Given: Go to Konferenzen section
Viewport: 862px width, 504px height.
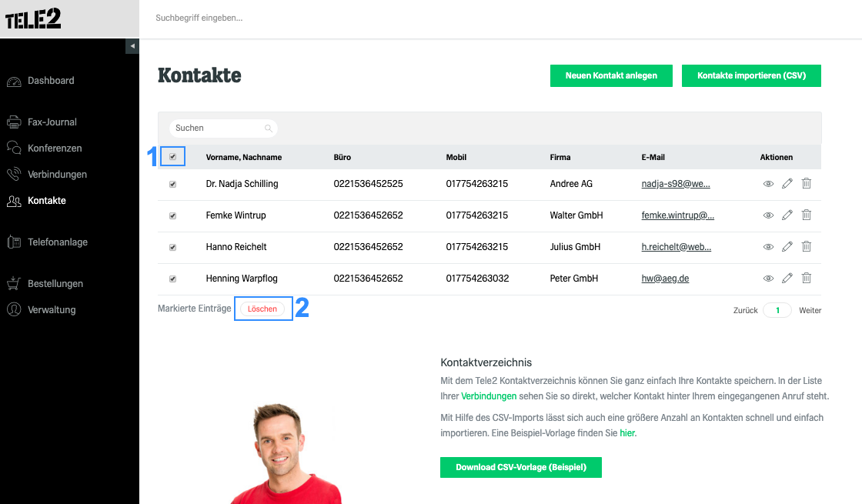Looking at the screenshot, I should click(x=55, y=149).
